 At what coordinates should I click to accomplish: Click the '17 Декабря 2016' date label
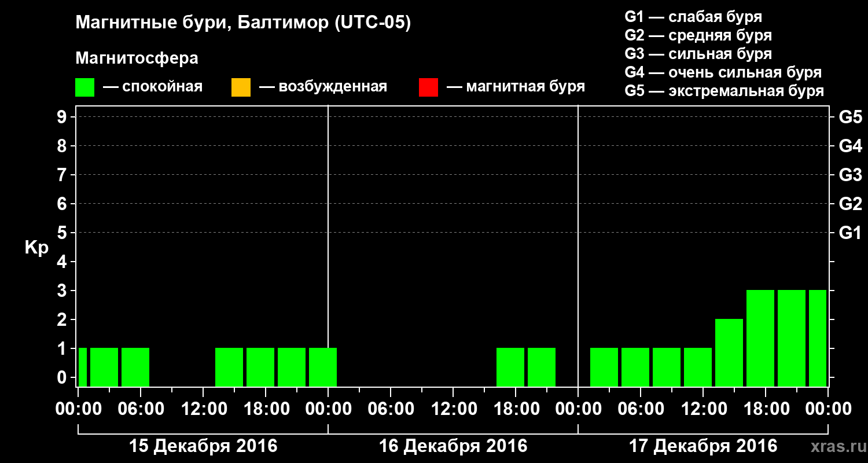pyautogui.click(x=703, y=446)
